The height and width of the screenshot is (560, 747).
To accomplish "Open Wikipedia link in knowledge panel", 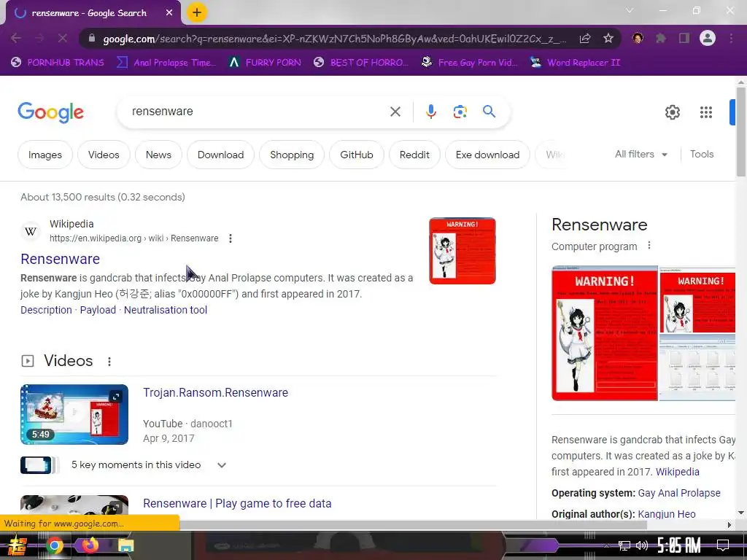I will point(678,472).
